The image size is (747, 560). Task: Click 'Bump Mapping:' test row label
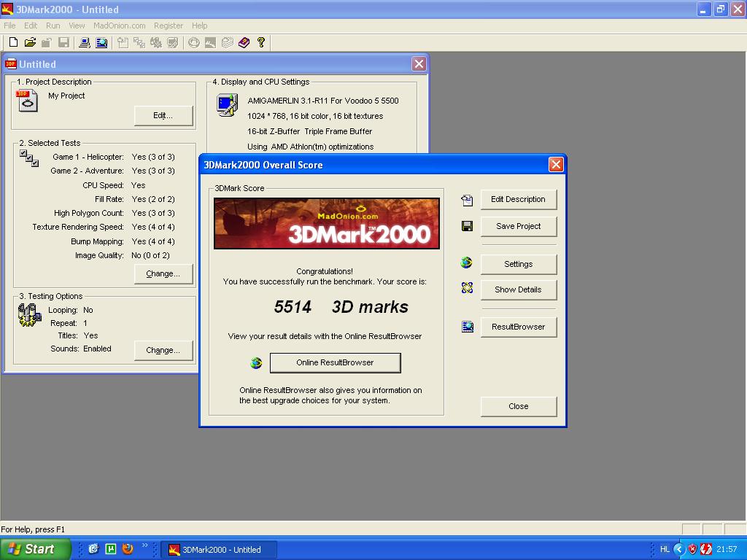click(97, 241)
